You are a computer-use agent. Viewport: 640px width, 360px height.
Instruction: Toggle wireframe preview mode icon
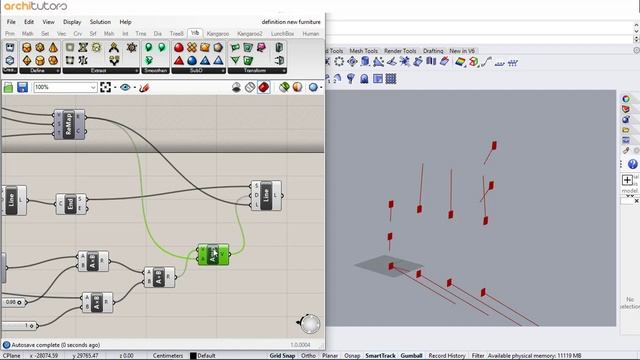(250, 87)
